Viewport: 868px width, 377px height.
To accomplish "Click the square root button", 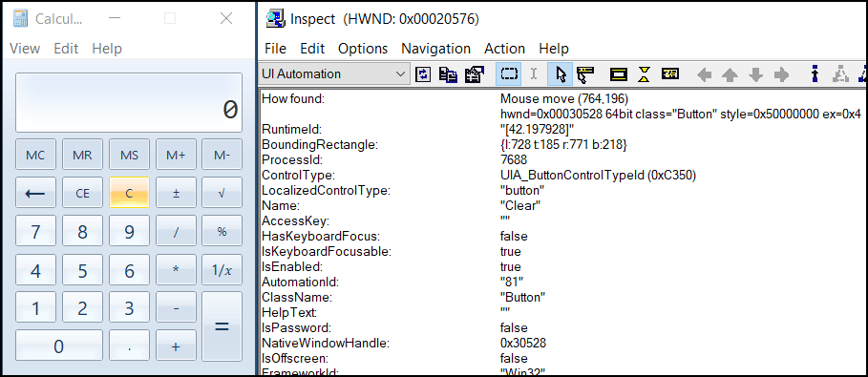I will click(x=222, y=193).
